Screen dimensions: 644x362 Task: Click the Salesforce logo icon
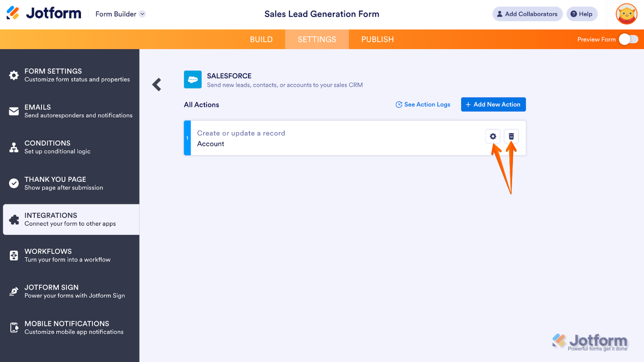coord(193,80)
